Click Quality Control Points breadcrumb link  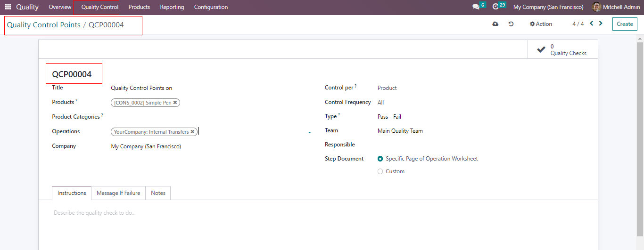(x=43, y=25)
